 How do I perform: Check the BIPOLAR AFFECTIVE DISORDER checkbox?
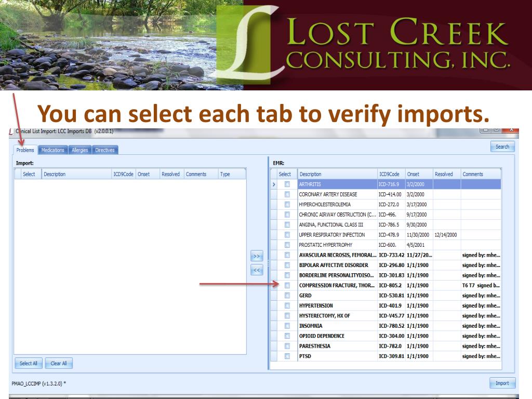pos(287,265)
